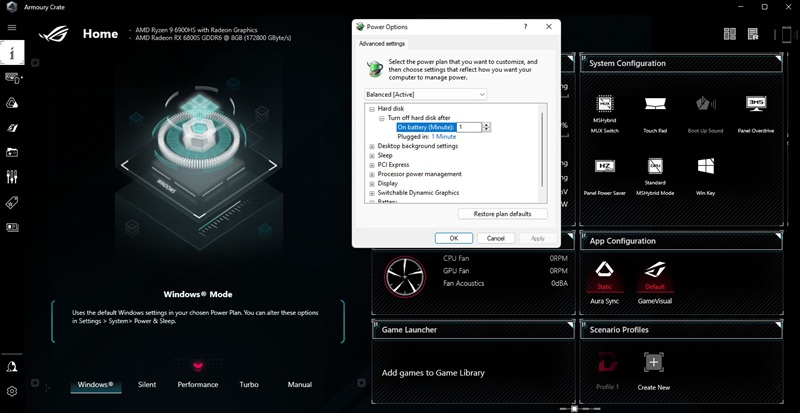This screenshot has width=800, height=413.
Task: Expand Processor power management
Action: 371,174
